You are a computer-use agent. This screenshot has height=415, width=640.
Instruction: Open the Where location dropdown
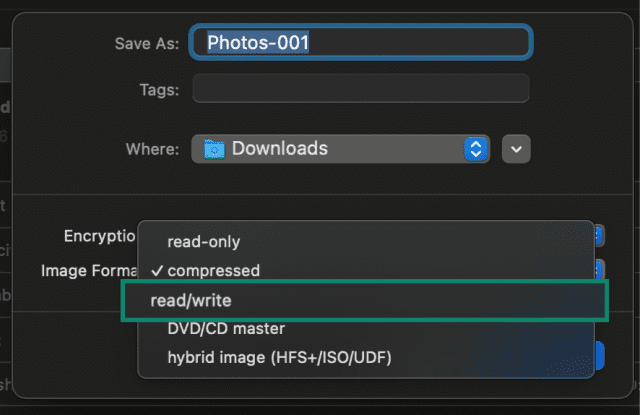click(341, 149)
